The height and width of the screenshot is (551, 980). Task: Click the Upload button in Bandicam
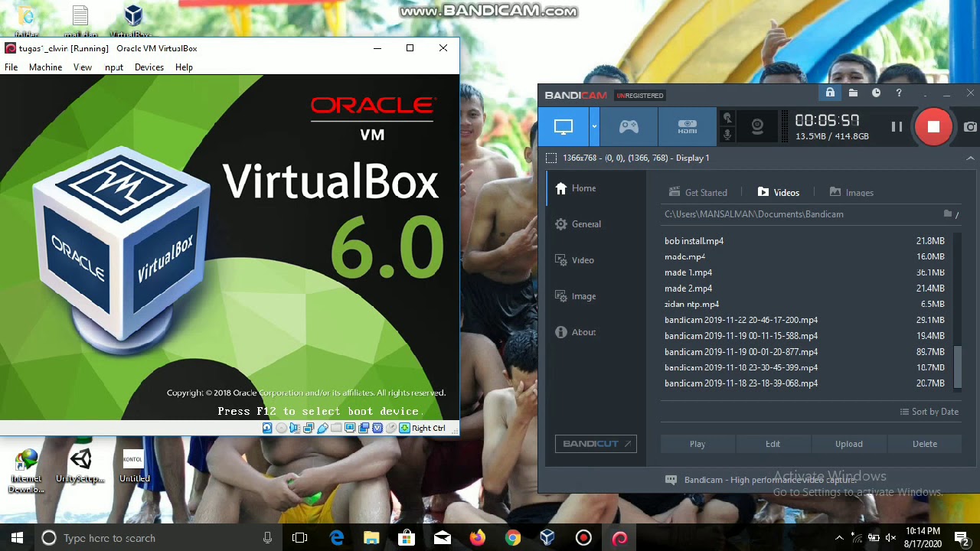[848, 444]
